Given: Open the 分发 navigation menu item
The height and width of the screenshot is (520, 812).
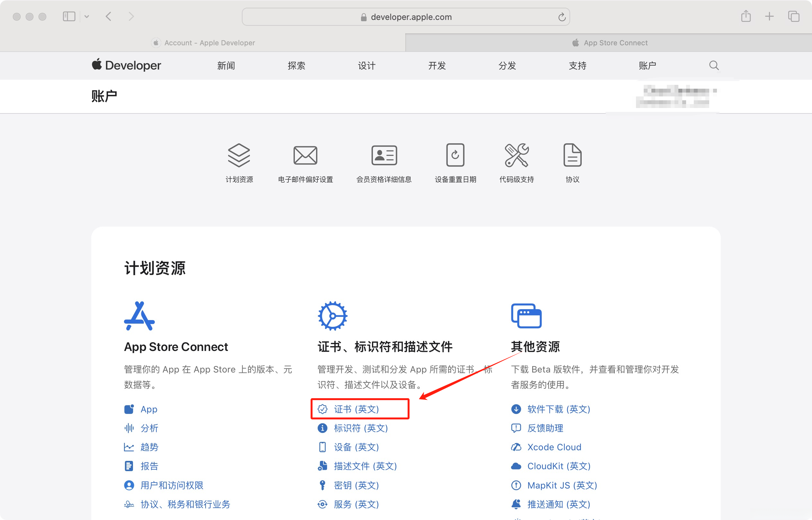Looking at the screenshot, I should [507, 66].
